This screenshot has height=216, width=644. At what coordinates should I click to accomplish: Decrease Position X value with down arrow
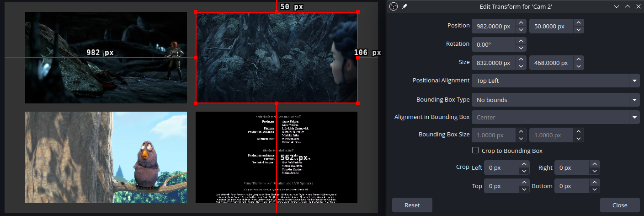521,29
